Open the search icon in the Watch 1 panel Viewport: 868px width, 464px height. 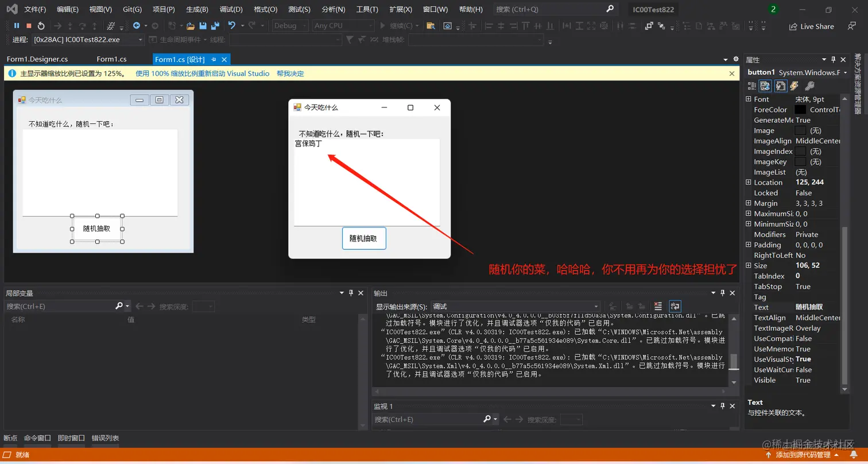(487, 419)
